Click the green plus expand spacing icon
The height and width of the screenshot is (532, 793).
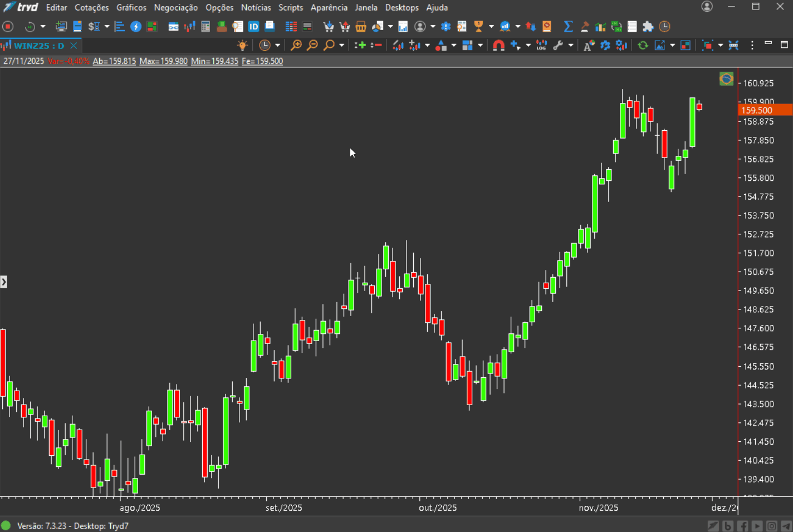360,45
